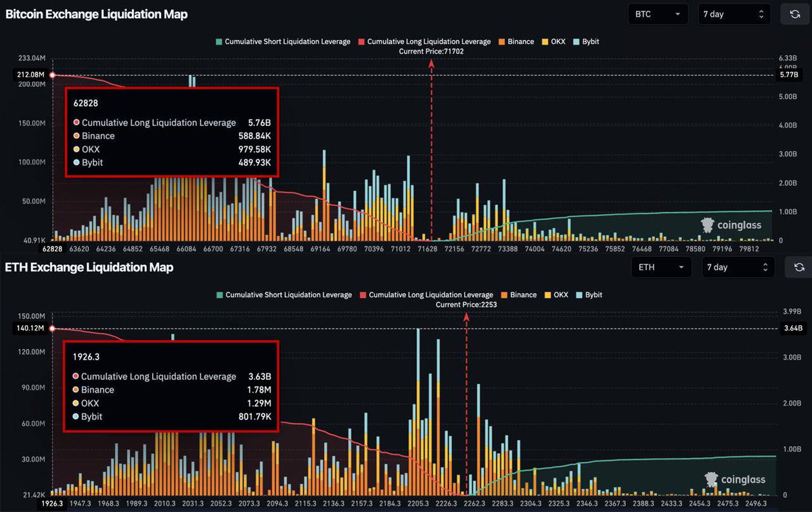Open the ETH coin dropdown
Screen dimensions: 812x512
point(661,267)
